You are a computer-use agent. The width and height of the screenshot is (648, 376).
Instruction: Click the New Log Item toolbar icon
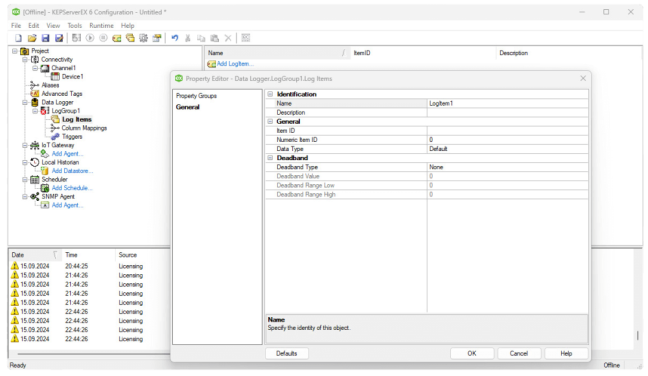coord(117,38)
